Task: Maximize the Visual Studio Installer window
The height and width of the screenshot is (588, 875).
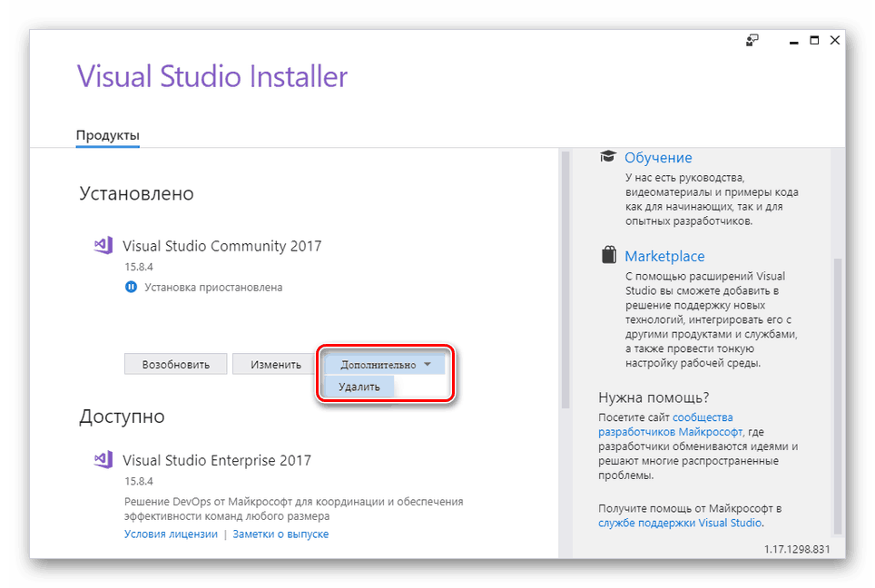Action: (814, 40)
